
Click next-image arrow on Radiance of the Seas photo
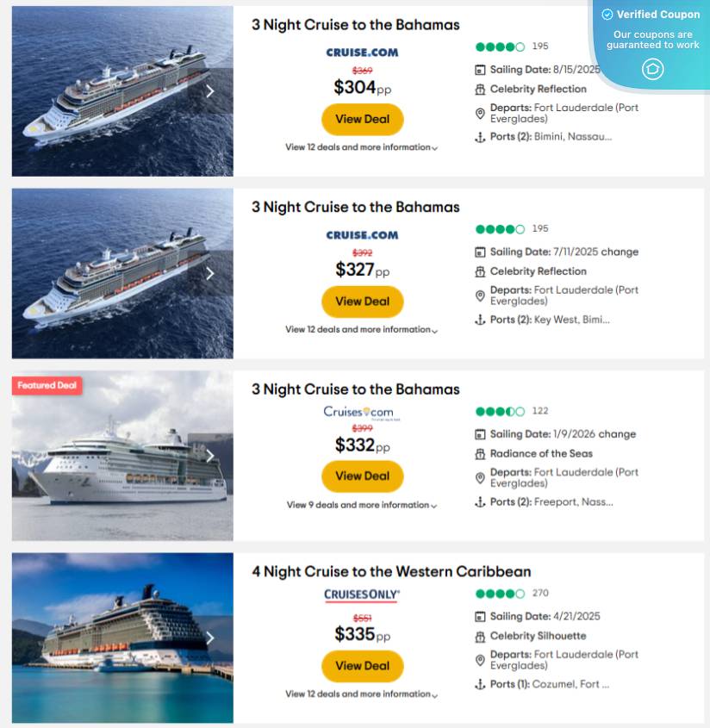pyautogui.click(x=210, y=456)
